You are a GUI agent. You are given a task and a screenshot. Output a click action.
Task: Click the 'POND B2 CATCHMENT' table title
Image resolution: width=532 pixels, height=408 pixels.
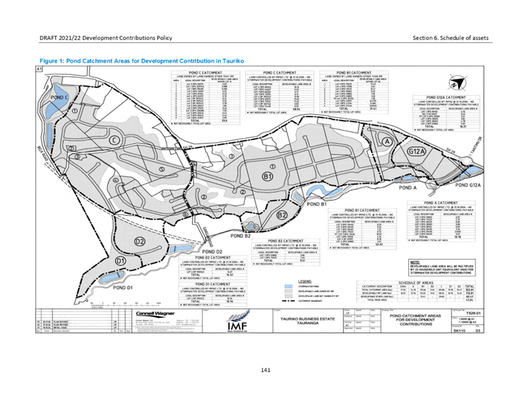click(286, 240)
